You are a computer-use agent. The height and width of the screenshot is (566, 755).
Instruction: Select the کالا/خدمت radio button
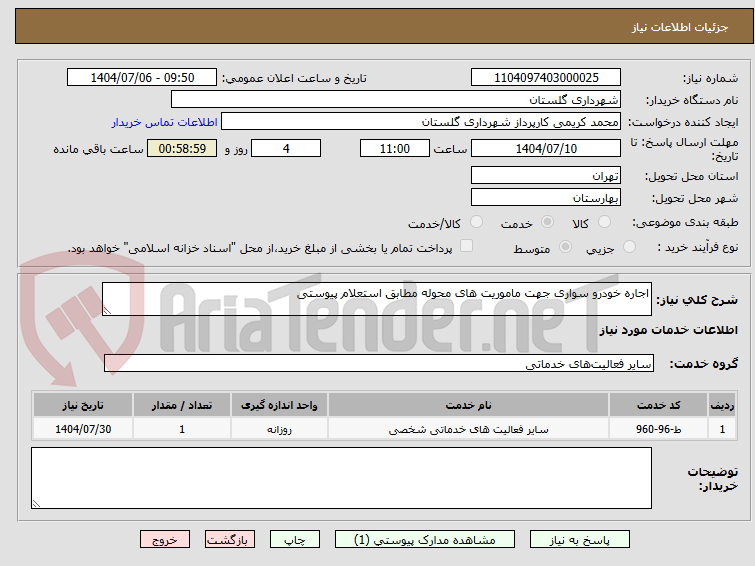coord(476,222)
